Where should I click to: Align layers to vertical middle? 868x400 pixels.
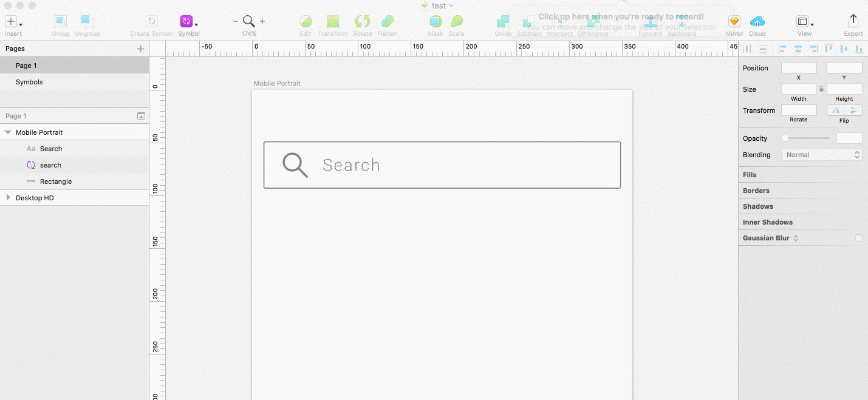coord(844,49)
